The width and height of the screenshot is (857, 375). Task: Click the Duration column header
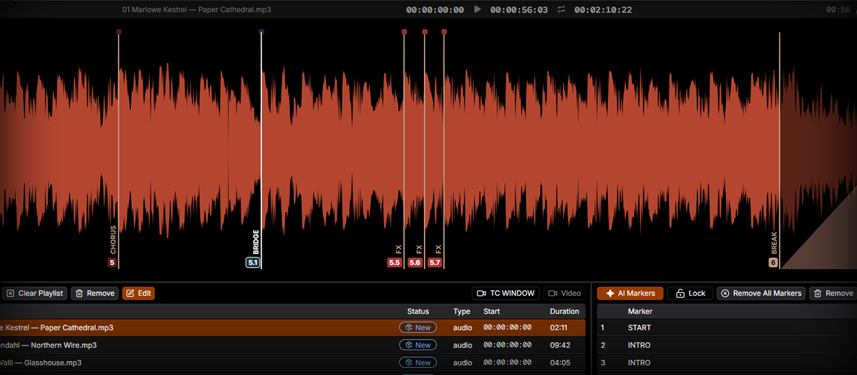(564, 312)
